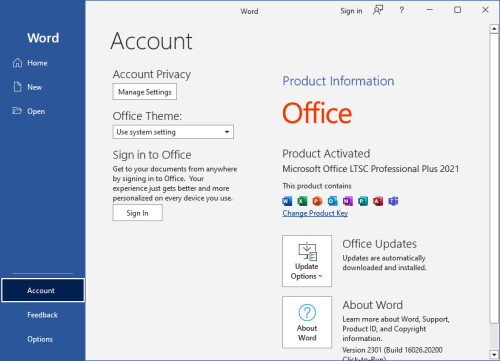This screenshot has height=361, width=500.
Task: Open Help with the question mark icon
Action: 402,10
